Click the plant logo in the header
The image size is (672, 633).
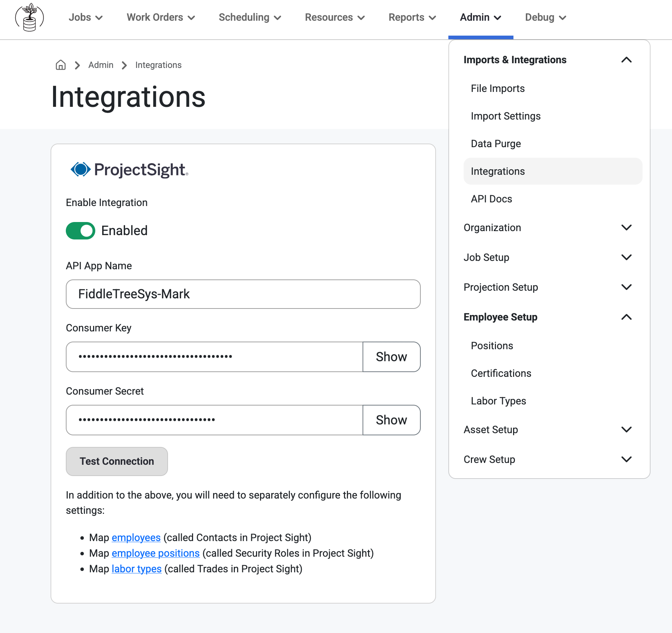[29, 17]
